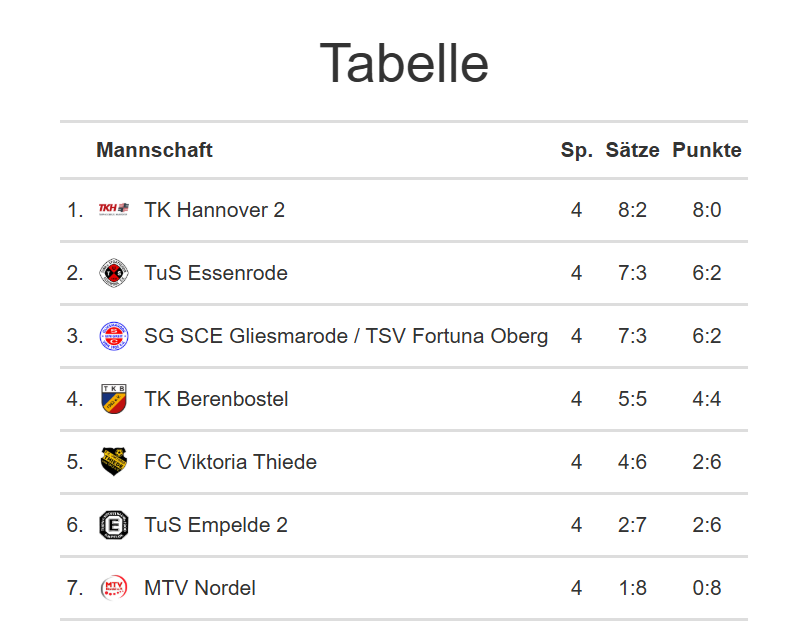The width and height of the screenshot is (786, 636).
Task: Select the MTV Nordel team name
Action: pyautogui.click(x=200, y=588)
